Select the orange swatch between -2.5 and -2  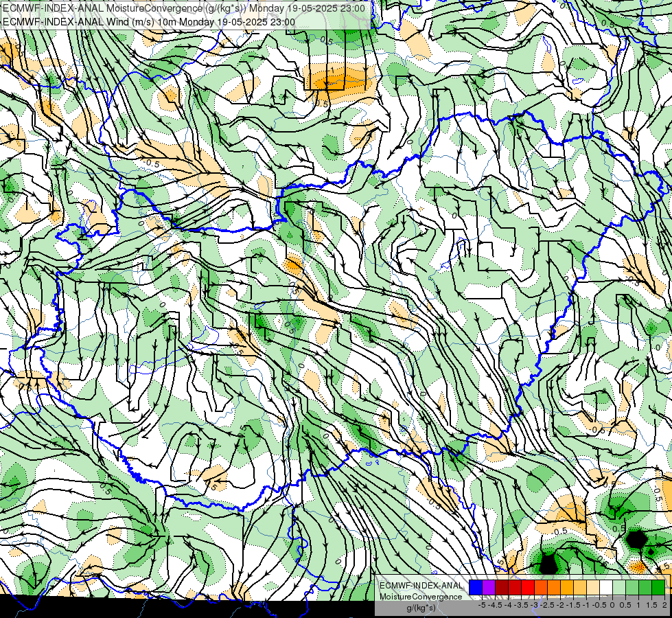point(554,587)
